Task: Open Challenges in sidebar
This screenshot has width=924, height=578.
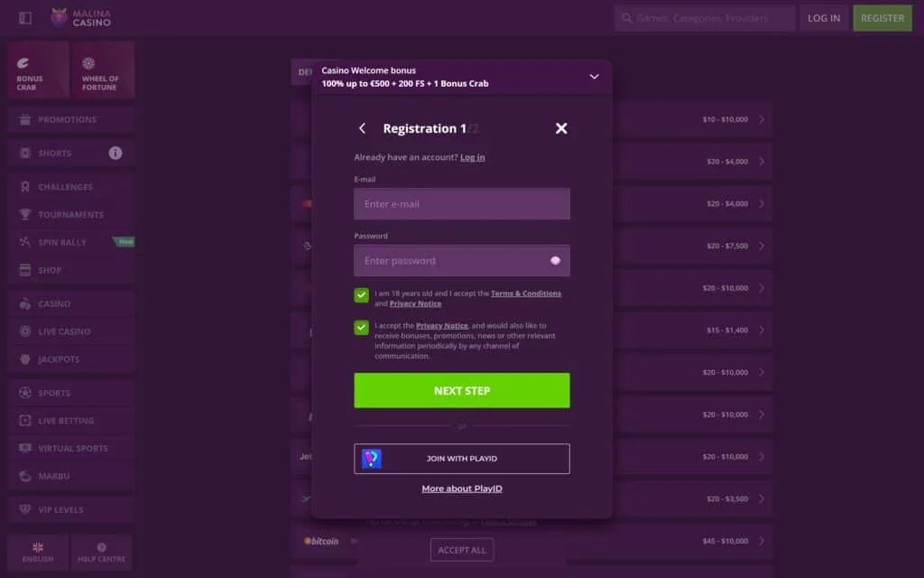Action: pos(71,187)
